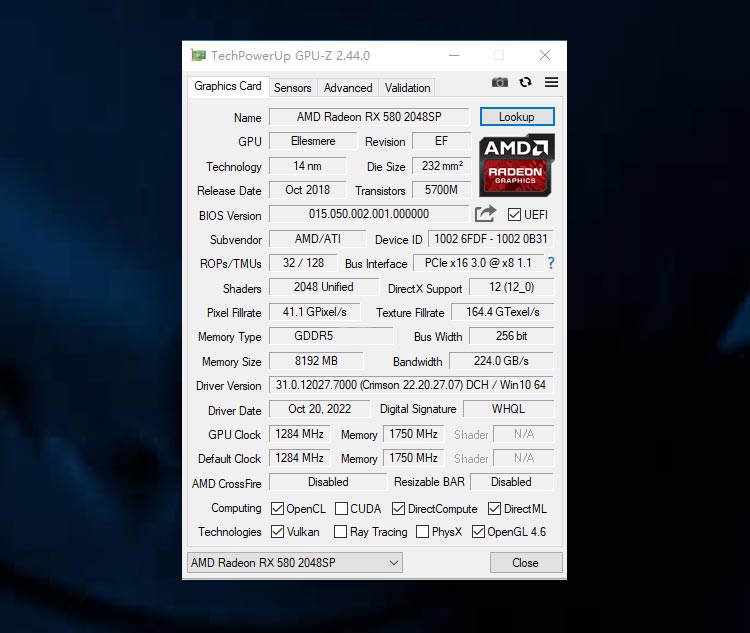
Task: Click the Technology value 14 nm
Action: click(x=307, y=166)
